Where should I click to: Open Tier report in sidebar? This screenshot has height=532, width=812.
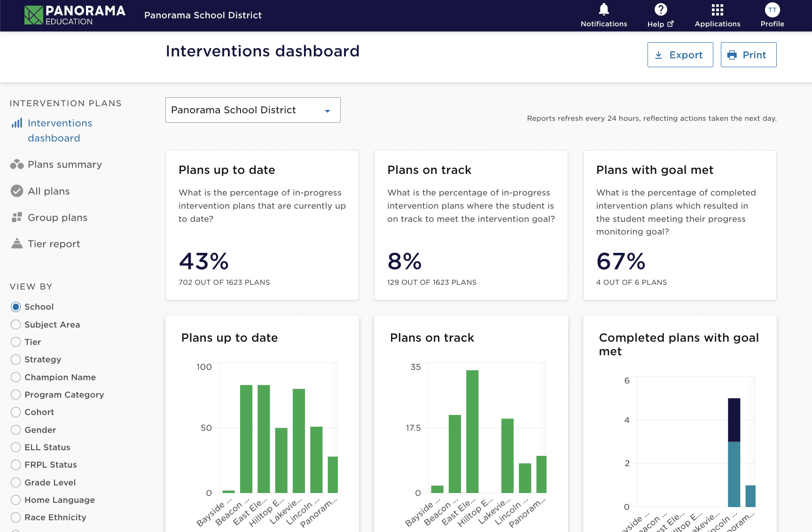[54, 244]
